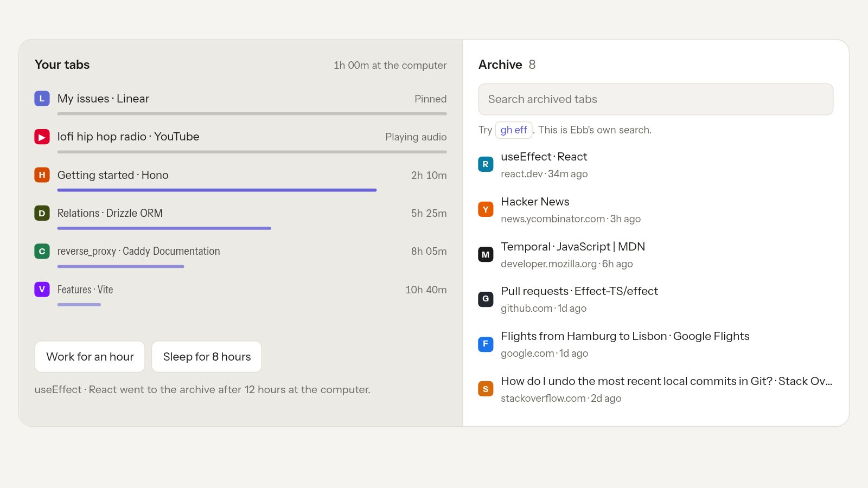Click the Sleep for 8 hours button

[207, 357]
